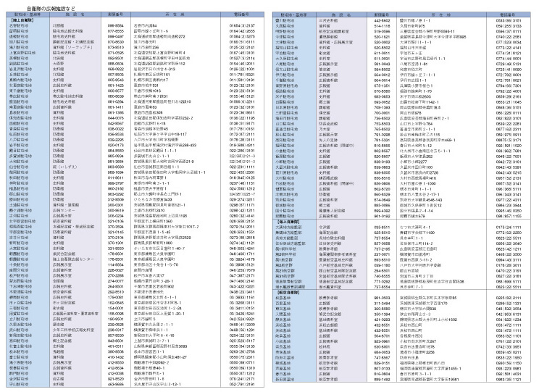Select address 名古屋市守山区守山3-12-1
539x392 pixels.
[157, 385]
